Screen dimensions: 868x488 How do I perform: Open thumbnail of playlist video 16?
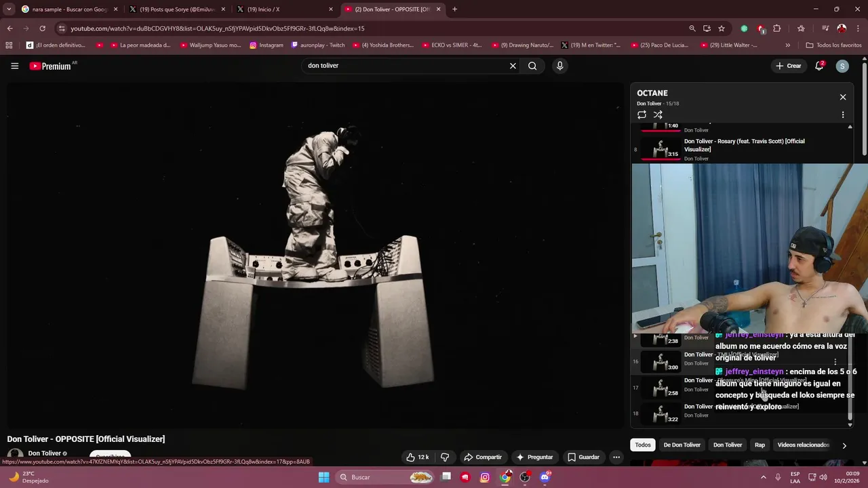[660, 362]
